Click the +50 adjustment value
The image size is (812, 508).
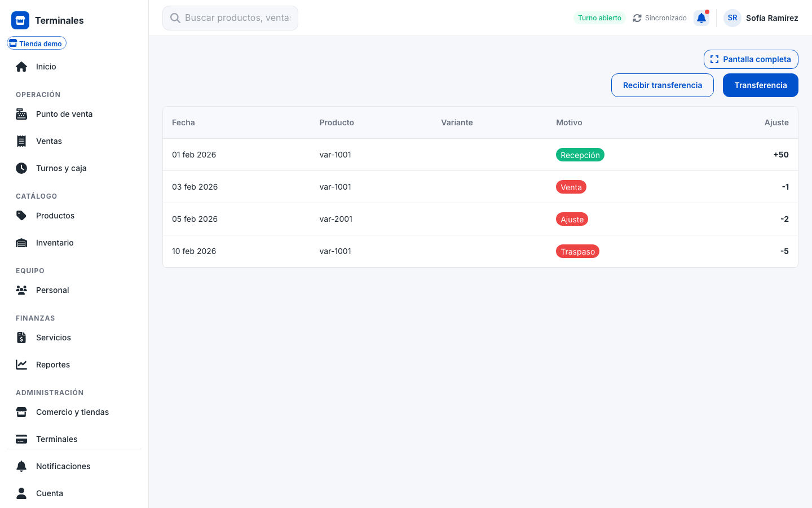[x=781, y=155]
